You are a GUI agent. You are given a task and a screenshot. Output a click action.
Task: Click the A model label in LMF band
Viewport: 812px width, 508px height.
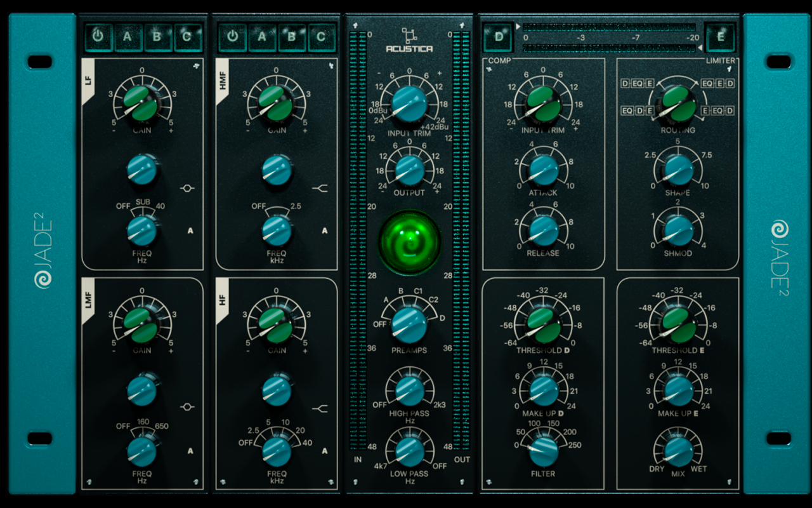pos(190,451)
